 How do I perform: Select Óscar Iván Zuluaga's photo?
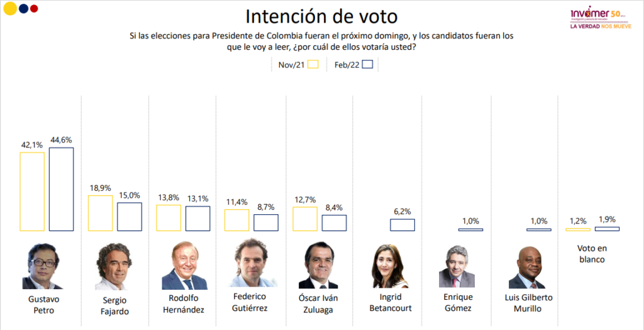click(x=318, y=265)
